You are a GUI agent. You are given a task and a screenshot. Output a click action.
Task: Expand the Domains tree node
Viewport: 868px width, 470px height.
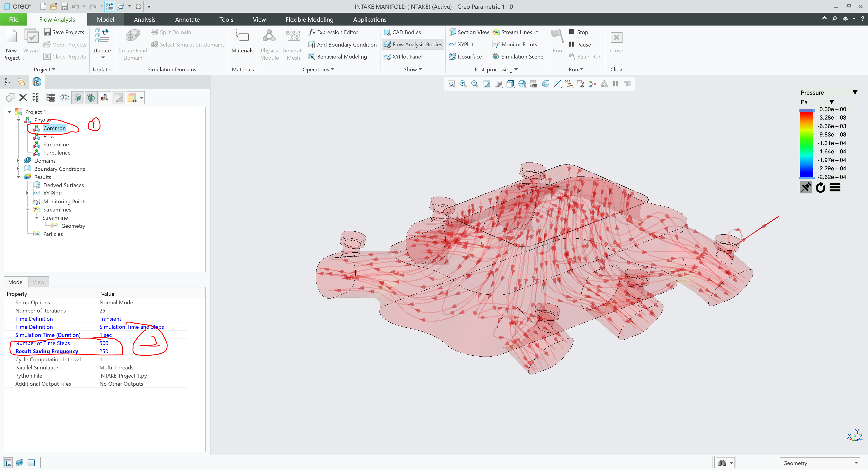coord(19,161)
